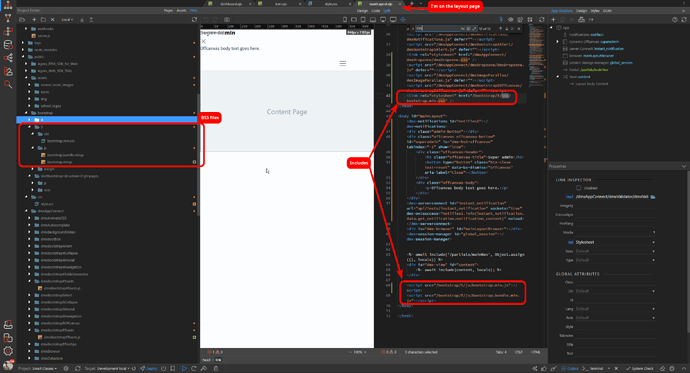The height and width of the screenshot is (373, 690).
Task: Select the View content node
Action: point(580,77)
